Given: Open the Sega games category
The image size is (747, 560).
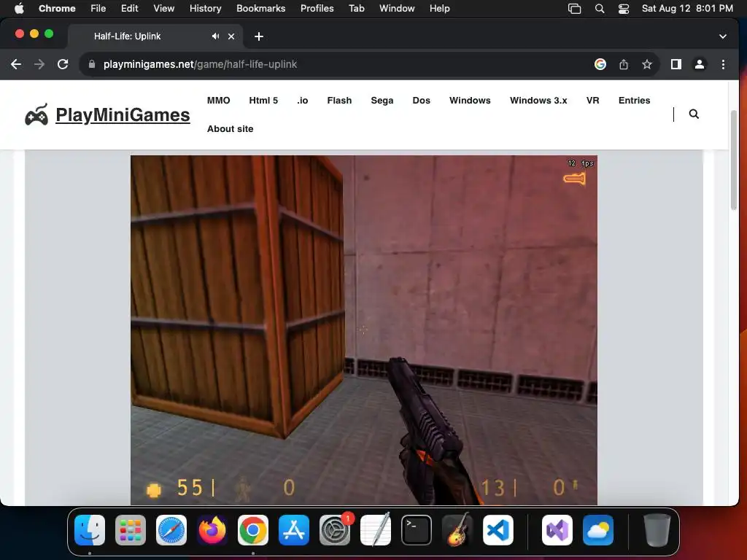Looking at the screenshot, I should 382,101.
